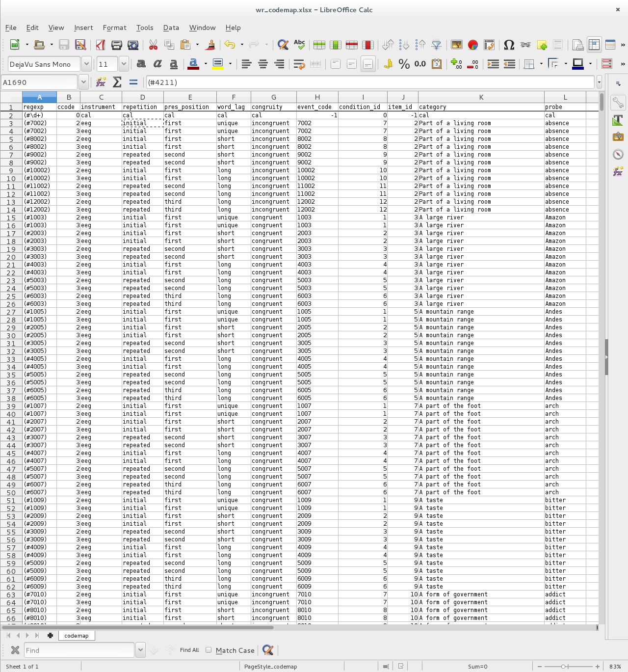Delete decimal place icon
The image size is (628, 672).
pos(473,64)
